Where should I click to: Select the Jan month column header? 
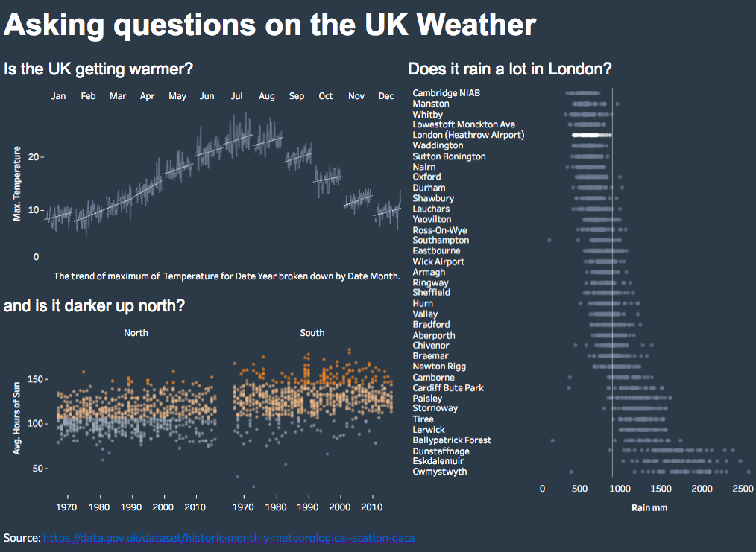point(58,96)
